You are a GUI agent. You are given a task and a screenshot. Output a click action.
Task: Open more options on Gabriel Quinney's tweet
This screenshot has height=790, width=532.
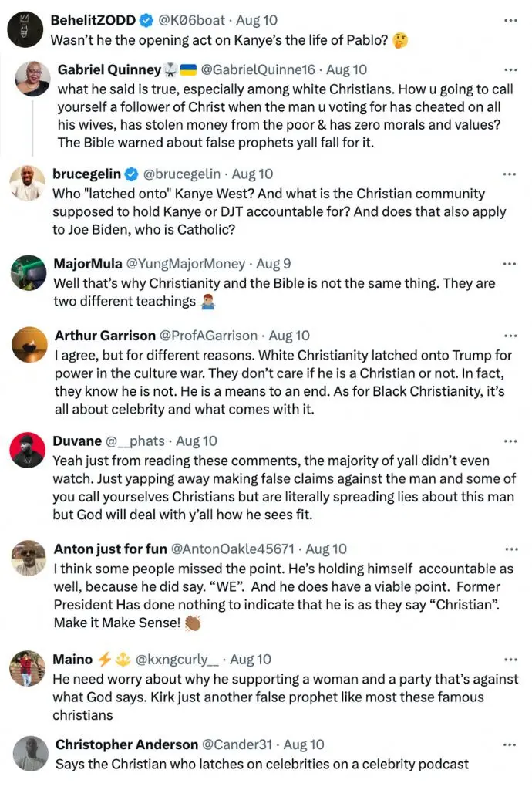point(510,70)
